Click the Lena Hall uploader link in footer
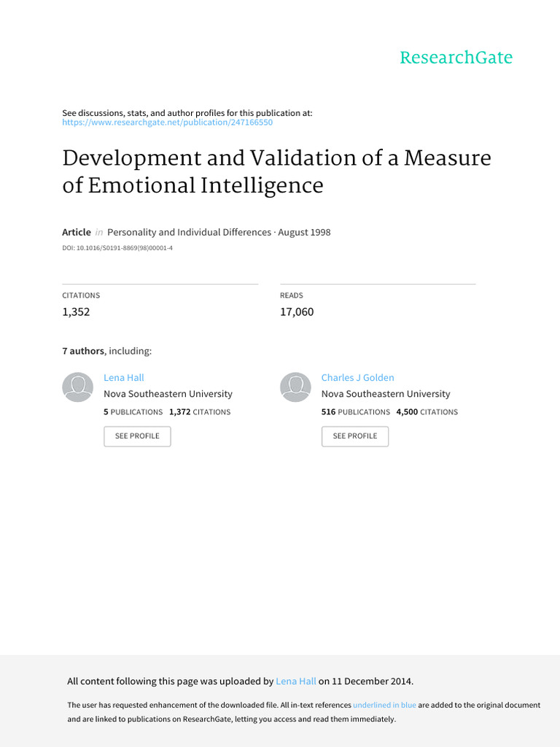The width and height of the screenshot is (560, 747). (x=296, y=681)
